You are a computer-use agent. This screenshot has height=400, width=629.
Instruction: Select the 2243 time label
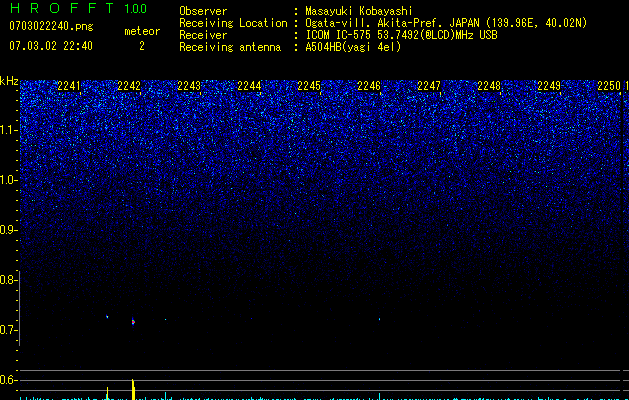click(189, 86)
